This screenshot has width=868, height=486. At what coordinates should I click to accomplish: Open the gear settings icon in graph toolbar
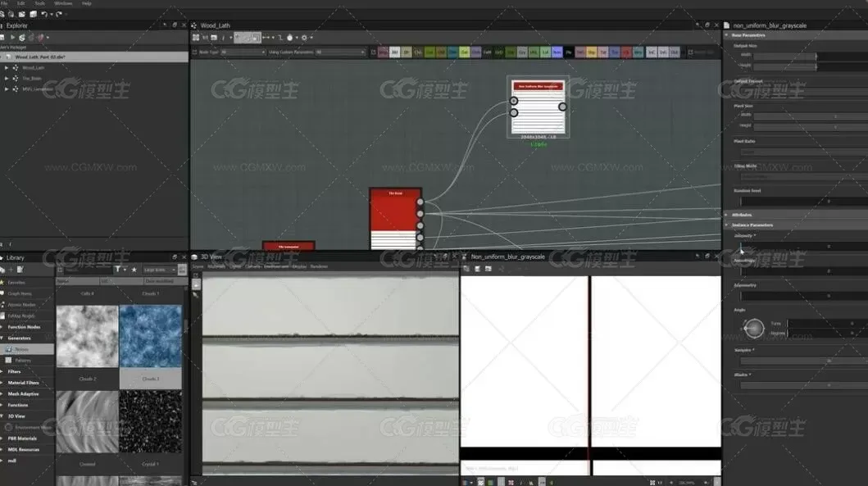(x=304, y=38)
